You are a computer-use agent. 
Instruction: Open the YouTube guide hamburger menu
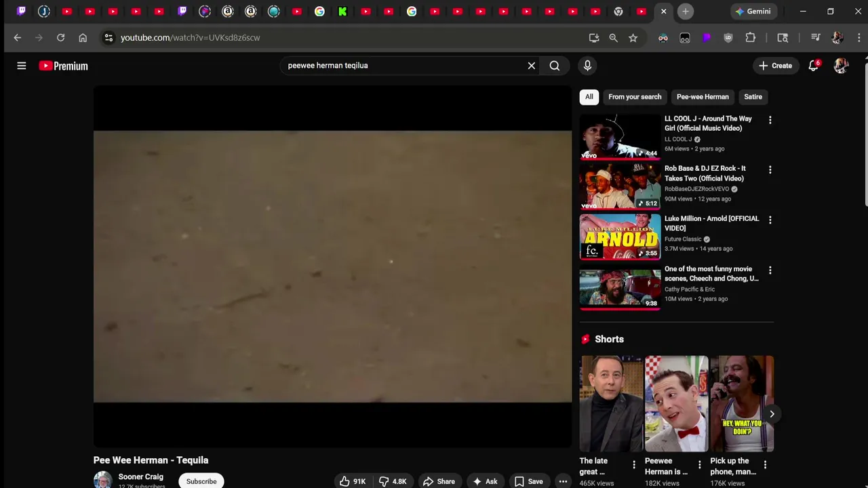point(22,66)
